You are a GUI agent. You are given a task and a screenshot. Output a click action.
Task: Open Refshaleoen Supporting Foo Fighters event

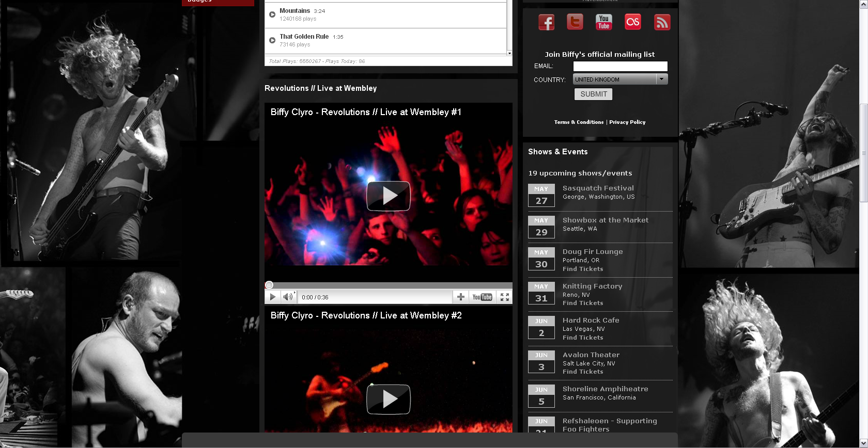point(610,425)
